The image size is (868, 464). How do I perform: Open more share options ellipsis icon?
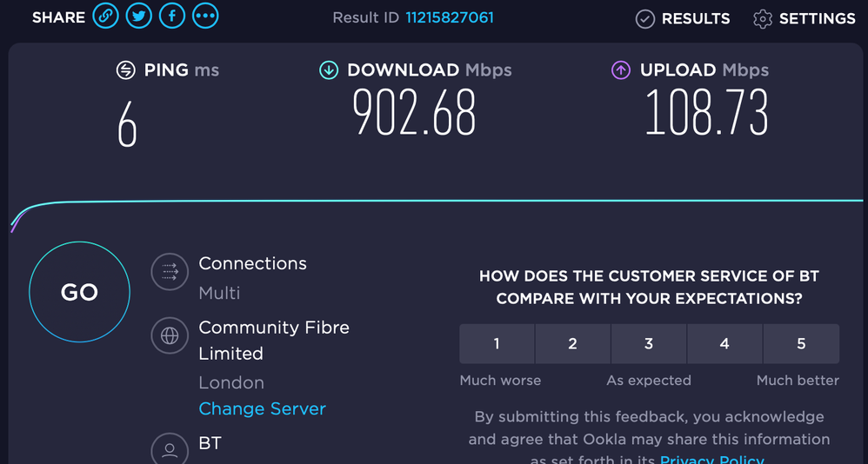205,17
